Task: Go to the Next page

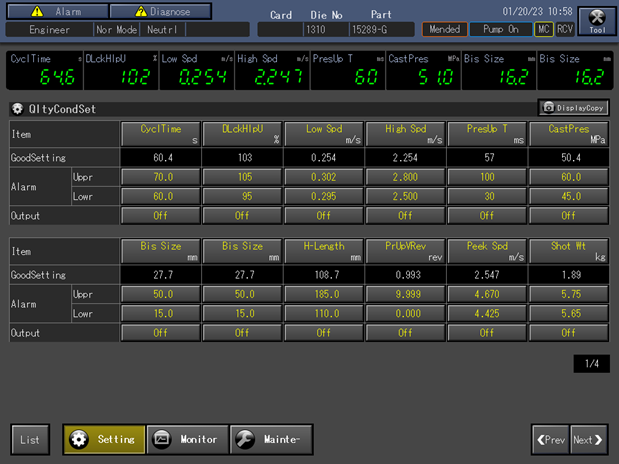Action: pos(588,439)
